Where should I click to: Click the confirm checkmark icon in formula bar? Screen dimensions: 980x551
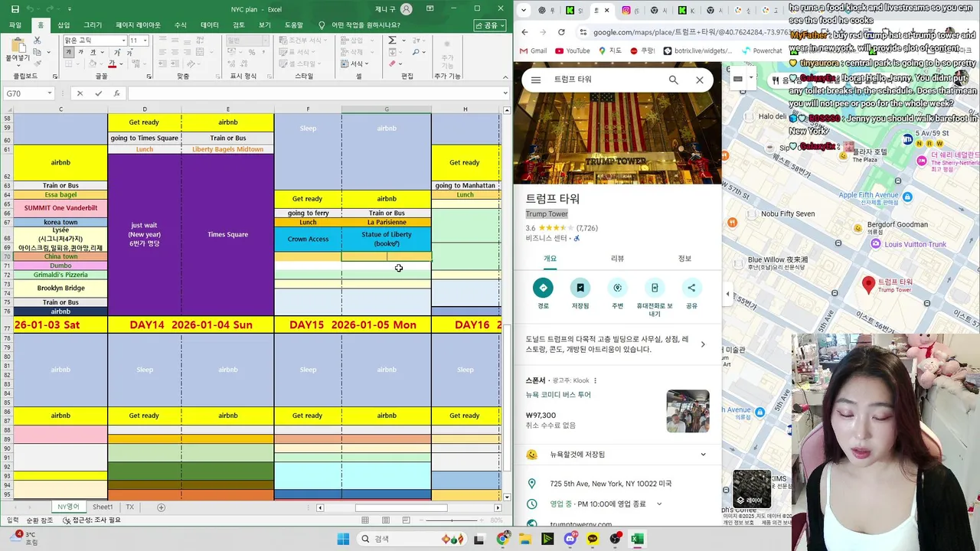[98, 93]
